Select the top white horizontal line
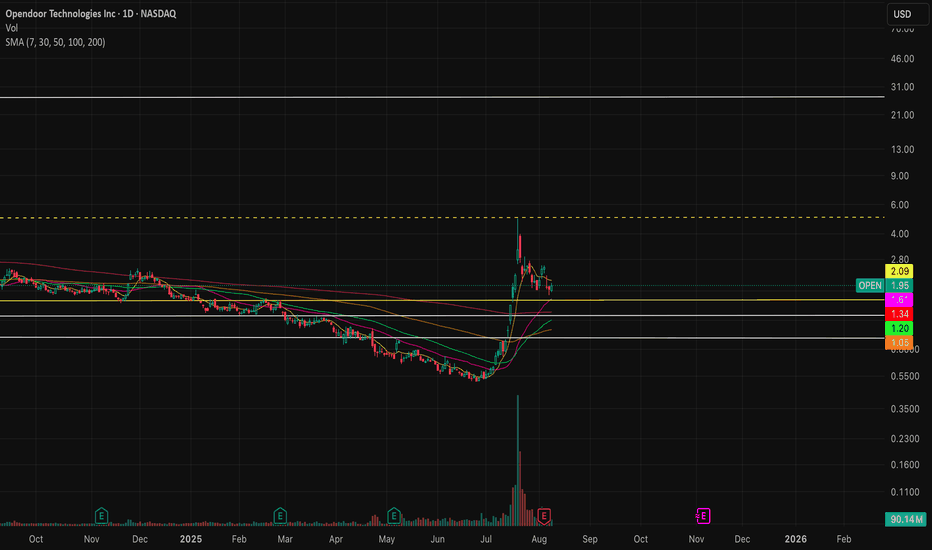932x550 pixels. click(x=442, y=97)
